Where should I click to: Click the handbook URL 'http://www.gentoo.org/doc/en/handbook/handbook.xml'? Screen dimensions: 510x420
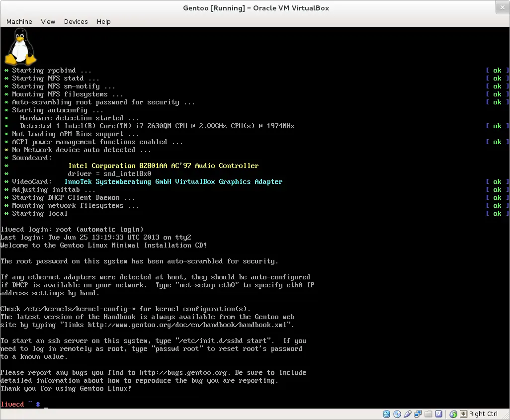point(187,325)
